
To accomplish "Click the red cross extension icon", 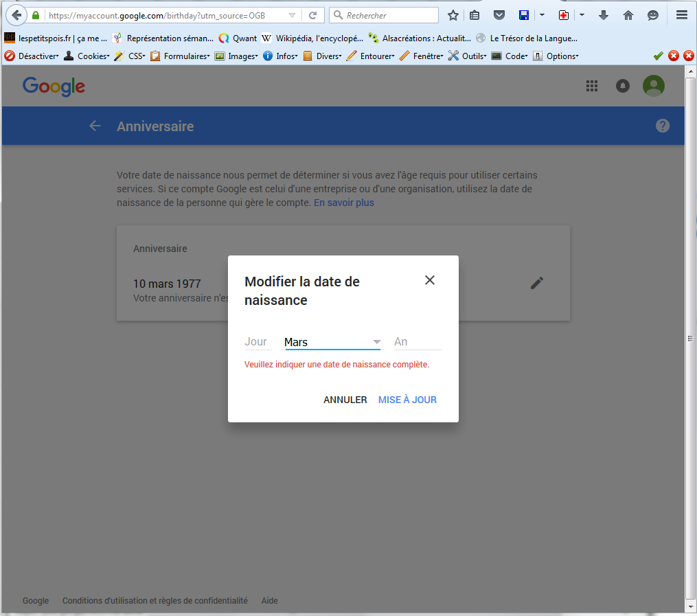I will click(x=564, y=16).
